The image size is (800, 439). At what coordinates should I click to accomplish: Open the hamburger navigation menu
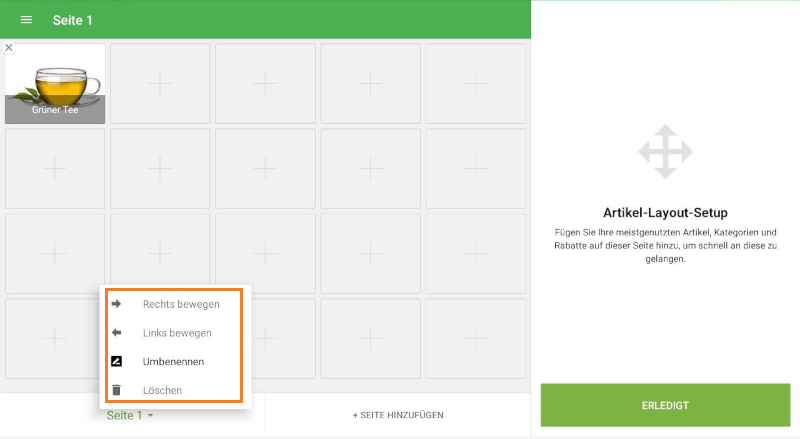pyautogui.click(x=26, y=20)
